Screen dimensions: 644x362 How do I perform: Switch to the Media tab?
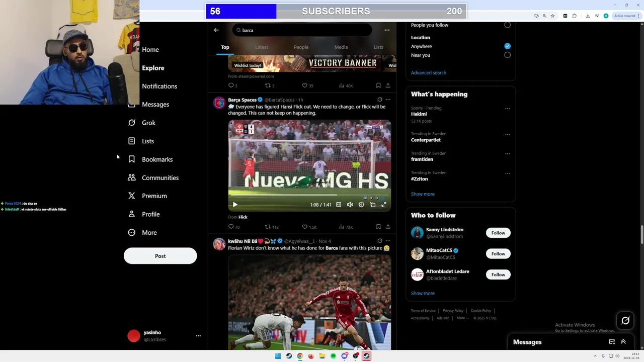point(341,47)
